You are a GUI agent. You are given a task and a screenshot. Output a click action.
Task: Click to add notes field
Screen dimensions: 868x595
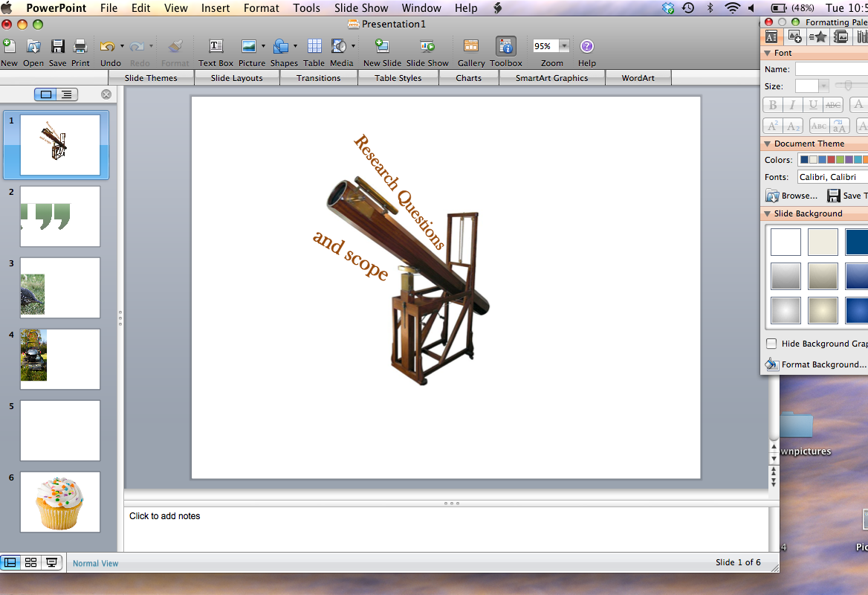(446, 529)
